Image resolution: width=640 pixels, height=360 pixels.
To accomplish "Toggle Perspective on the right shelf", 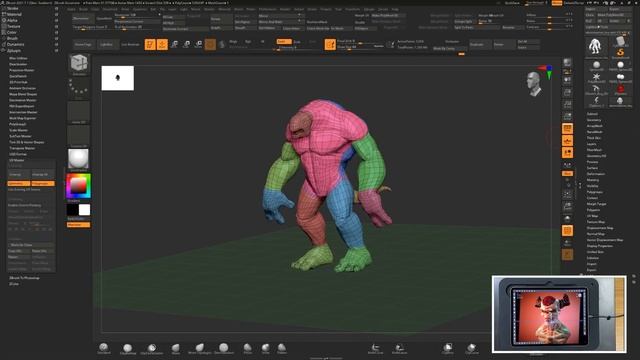I will pyautogui.click(x=567, y=129).
